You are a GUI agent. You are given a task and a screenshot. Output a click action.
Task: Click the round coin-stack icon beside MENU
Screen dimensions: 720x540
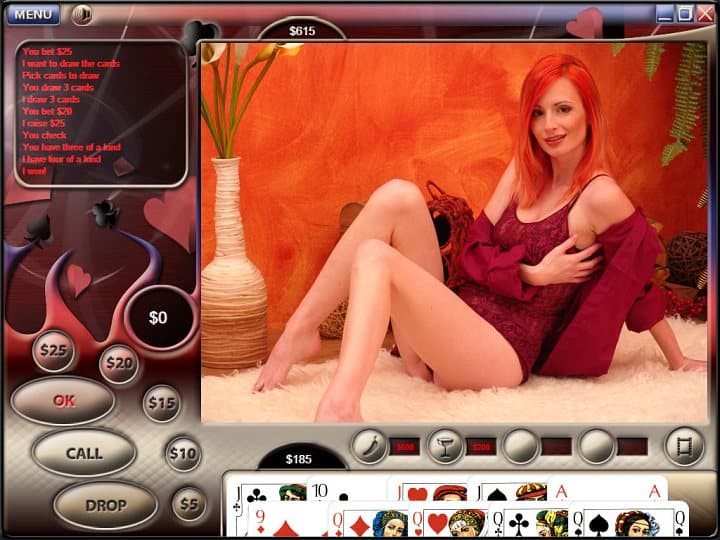(82, 14)
